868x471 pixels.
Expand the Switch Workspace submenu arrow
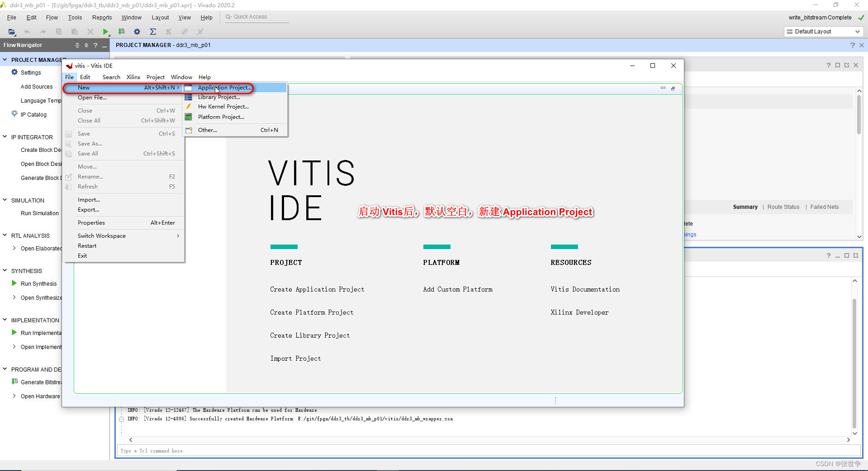pyautogui.click(x=178, y=235)
